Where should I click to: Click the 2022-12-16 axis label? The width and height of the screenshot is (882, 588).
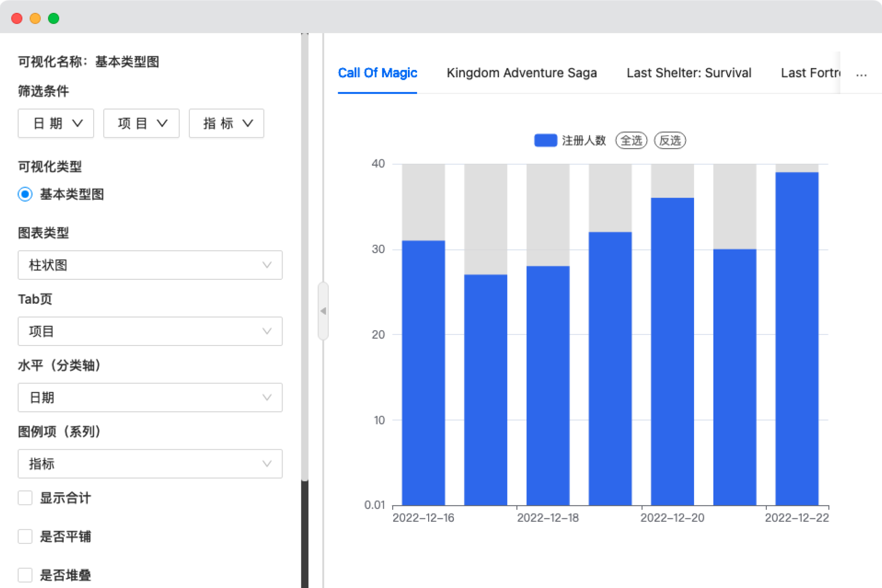click(424, 518)
